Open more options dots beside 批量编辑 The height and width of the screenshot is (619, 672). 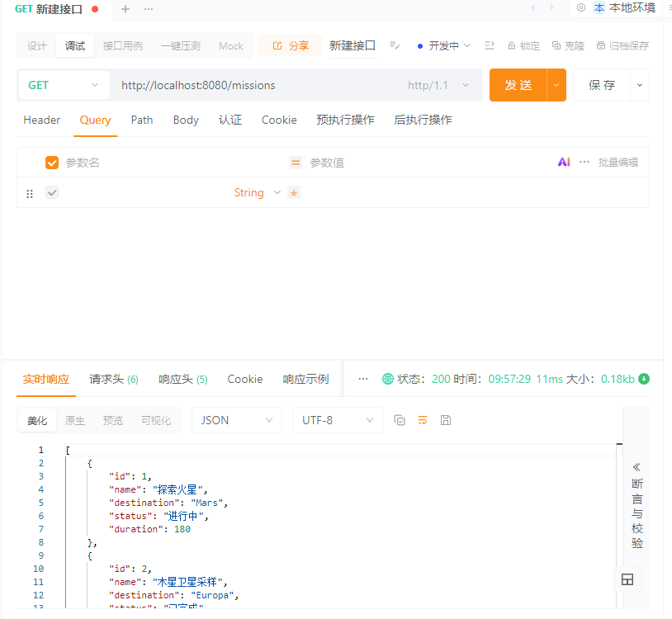[584, 162]
